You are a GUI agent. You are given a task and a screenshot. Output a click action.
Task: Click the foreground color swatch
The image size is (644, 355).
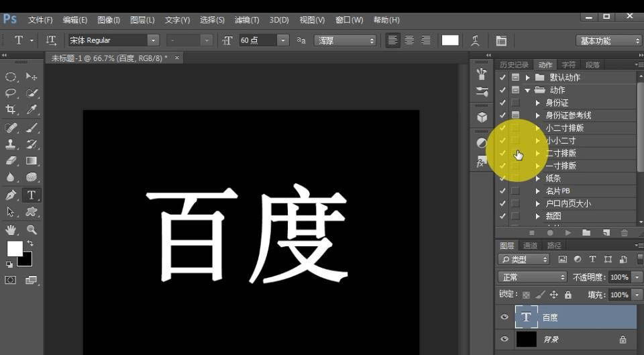tap(15, 248)
